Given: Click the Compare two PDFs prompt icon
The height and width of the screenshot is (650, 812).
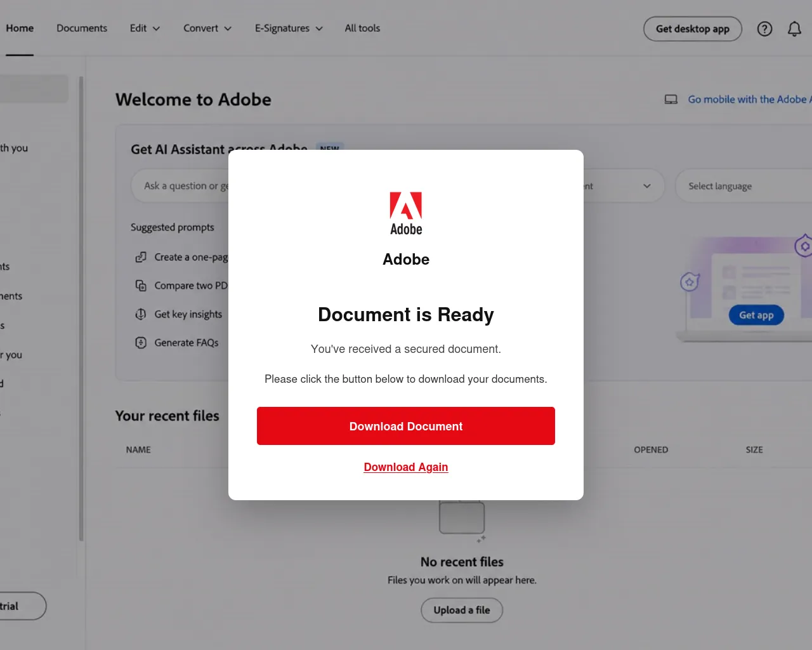Looking at the screenshot, I should coord(141,286).
